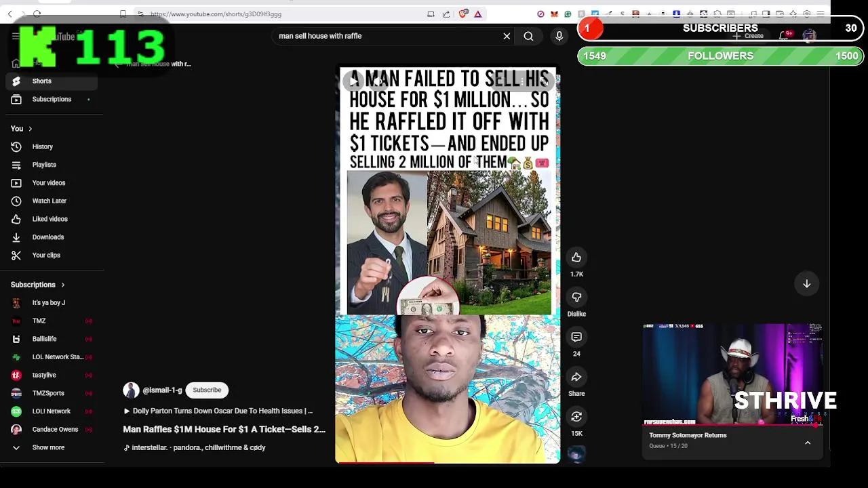Image resolution: width=868 pixels, height=488 pixels.
Task: Clear the search box text
Action: tap(507, 36)
